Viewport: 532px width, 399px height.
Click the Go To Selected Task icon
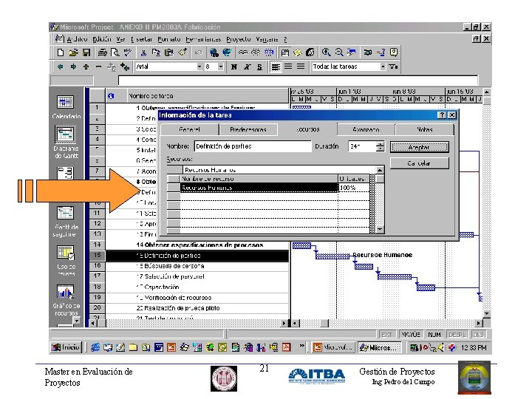[352, 52]
